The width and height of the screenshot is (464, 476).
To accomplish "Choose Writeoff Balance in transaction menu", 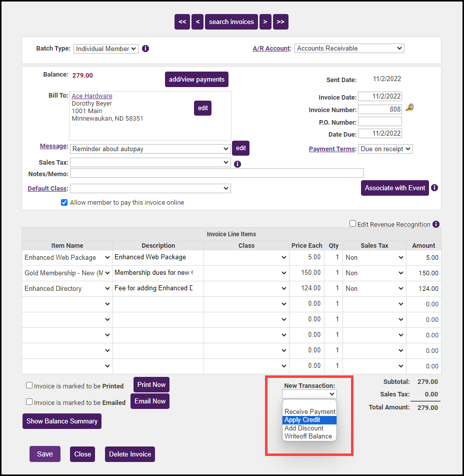I will pyautogui.click(x=308, y=436).
